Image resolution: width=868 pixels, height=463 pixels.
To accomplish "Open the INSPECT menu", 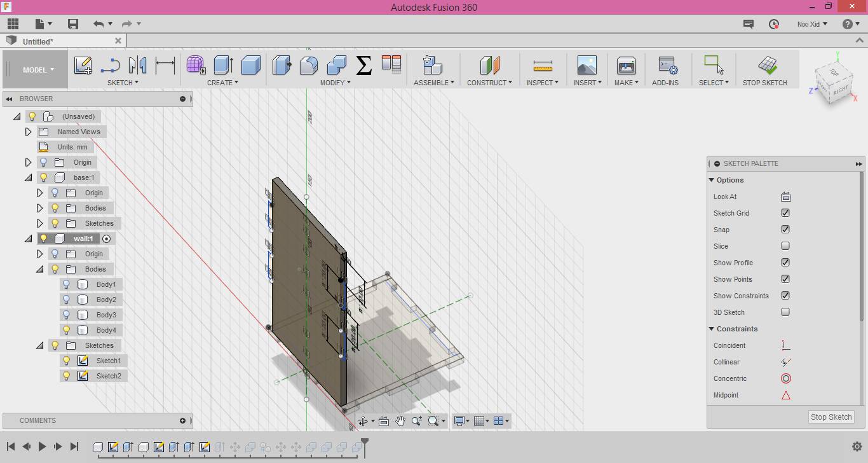I will (543, 83).
